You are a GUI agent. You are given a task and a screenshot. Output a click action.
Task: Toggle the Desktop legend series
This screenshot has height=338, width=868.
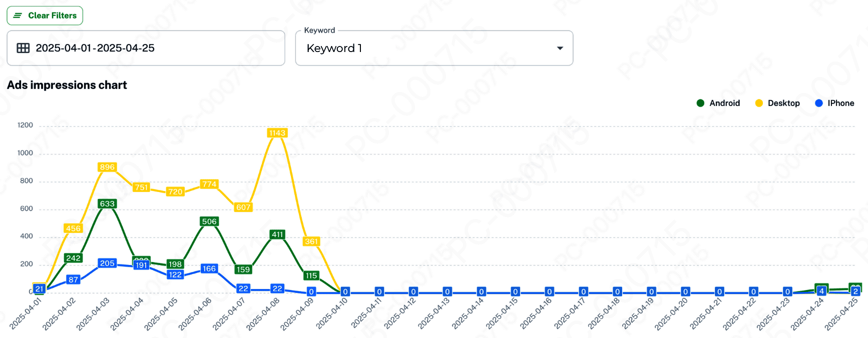783,103
